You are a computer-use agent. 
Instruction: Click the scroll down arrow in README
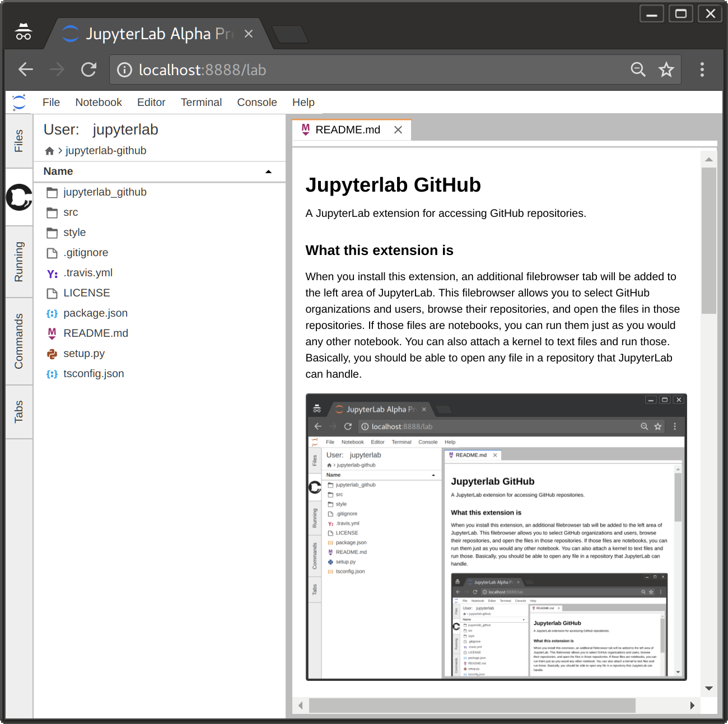[709, 688]
